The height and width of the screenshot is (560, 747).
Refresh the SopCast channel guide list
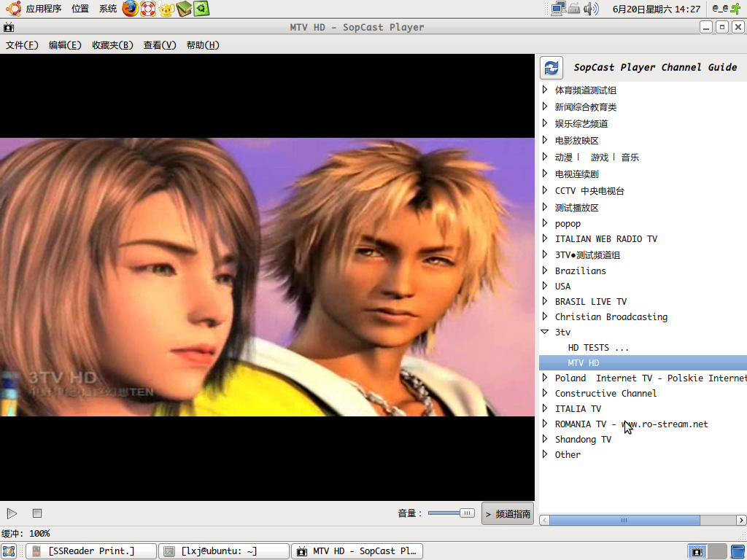coord(551,68)
